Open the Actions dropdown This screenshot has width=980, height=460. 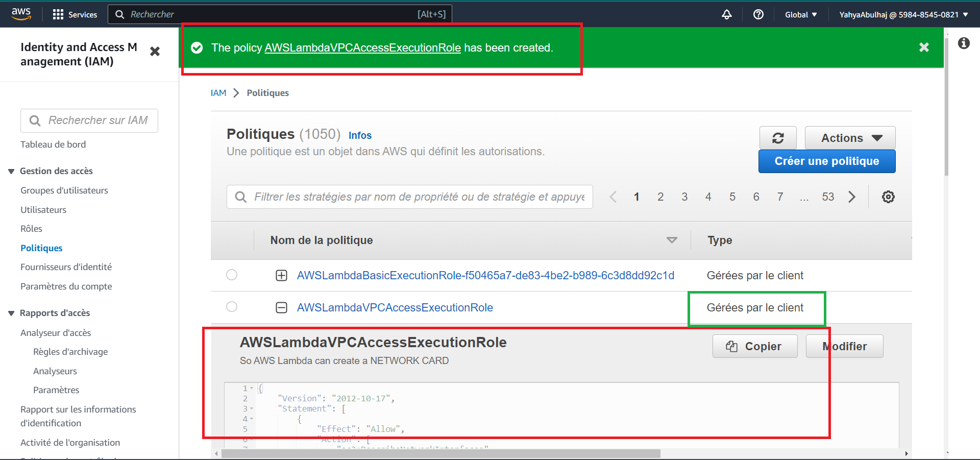[850, 138]
